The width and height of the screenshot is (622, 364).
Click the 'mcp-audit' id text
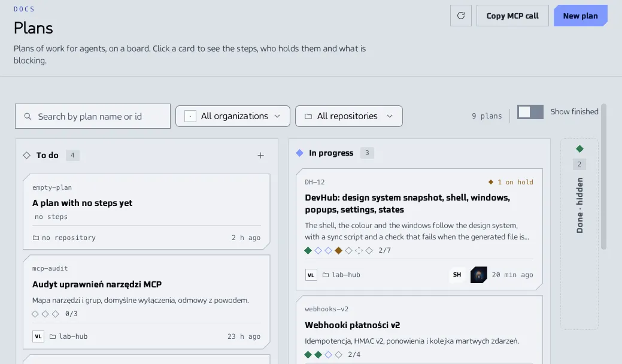[x=50, y=268]
